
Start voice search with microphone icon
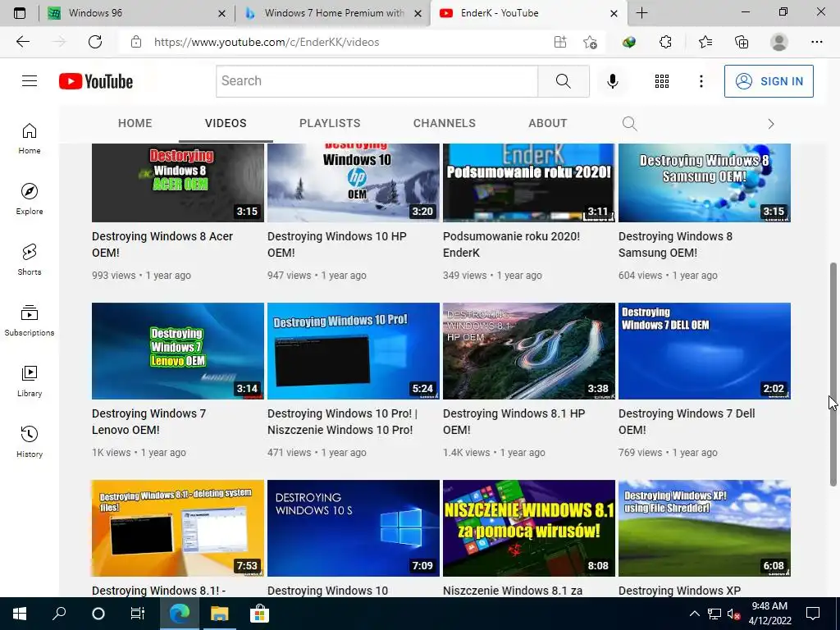612,81
